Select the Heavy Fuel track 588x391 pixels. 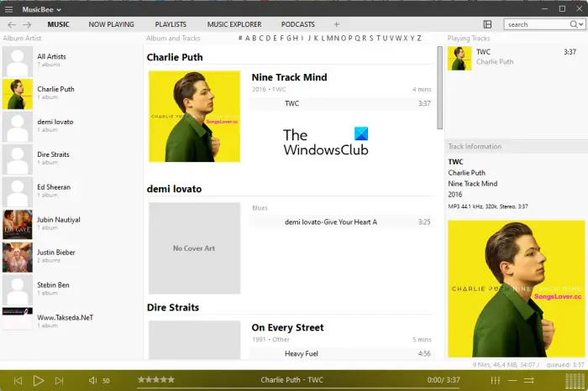[x=340, y=353]
